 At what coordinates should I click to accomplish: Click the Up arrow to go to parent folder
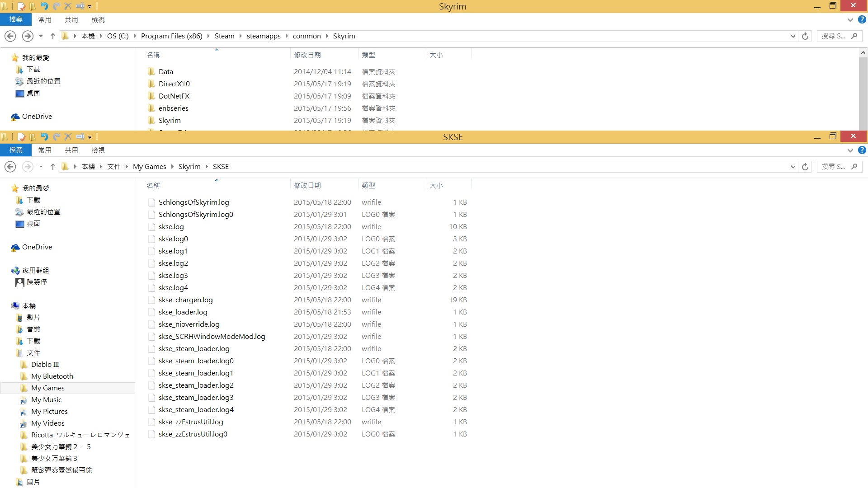(52, 166)
